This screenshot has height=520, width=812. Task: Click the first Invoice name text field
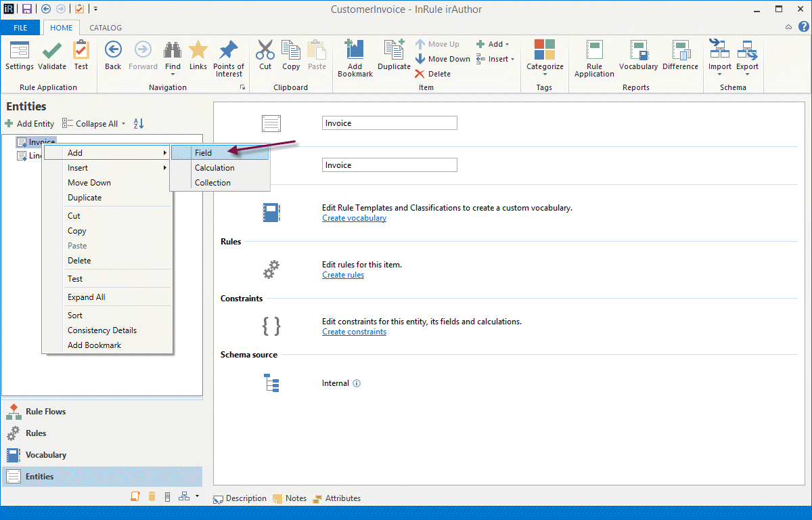389,123
